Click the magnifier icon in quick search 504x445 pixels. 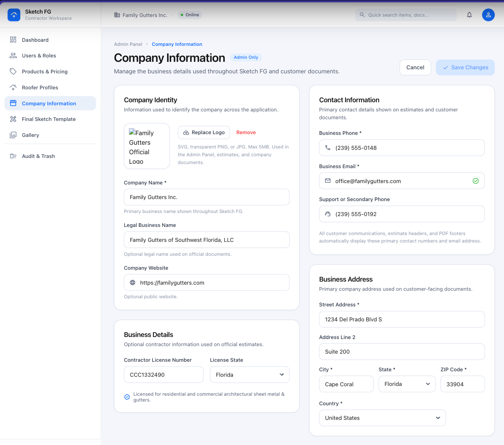click(362, 15)
